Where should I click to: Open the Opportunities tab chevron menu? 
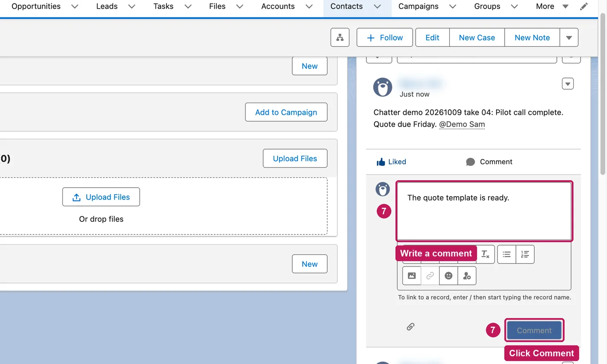[x=75, y=6]
